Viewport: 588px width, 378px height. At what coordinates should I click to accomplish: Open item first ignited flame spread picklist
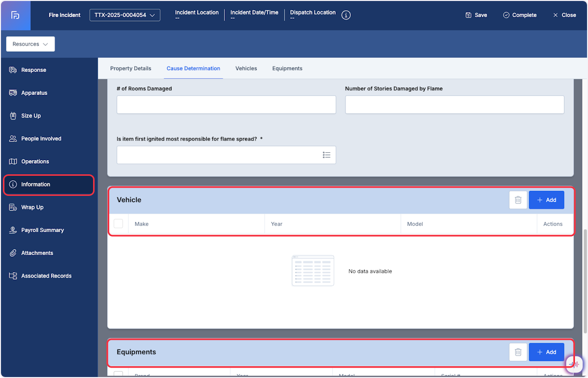226,155
